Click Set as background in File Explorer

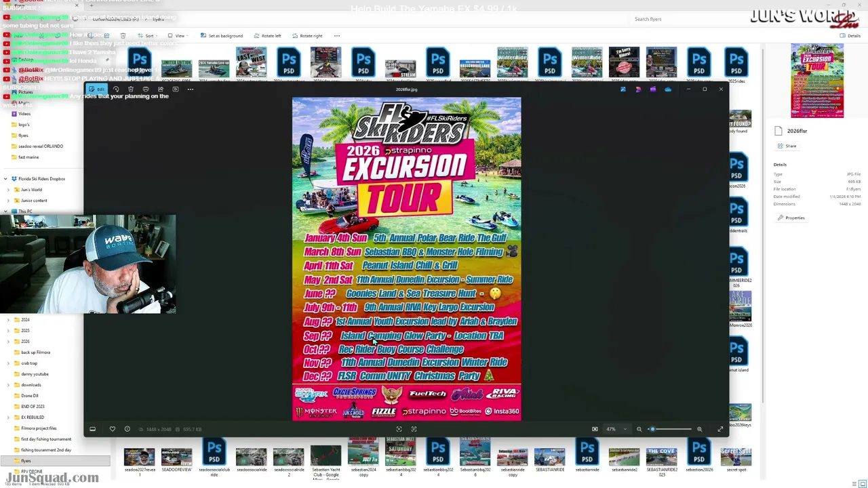pyautogui.click(x=222, y=36)
